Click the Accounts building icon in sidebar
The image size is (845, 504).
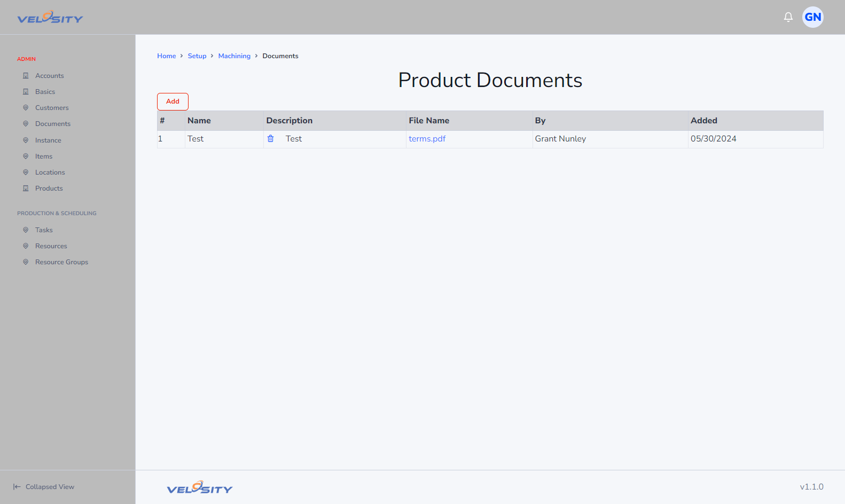pyautogui.click(x=26, y=76)
